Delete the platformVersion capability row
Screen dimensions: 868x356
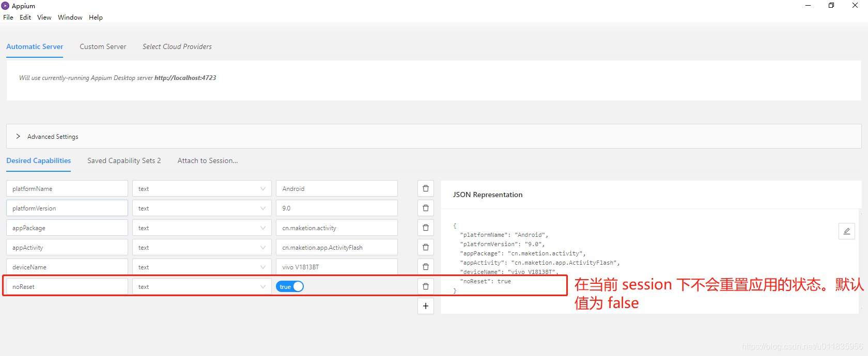point(426,208)
